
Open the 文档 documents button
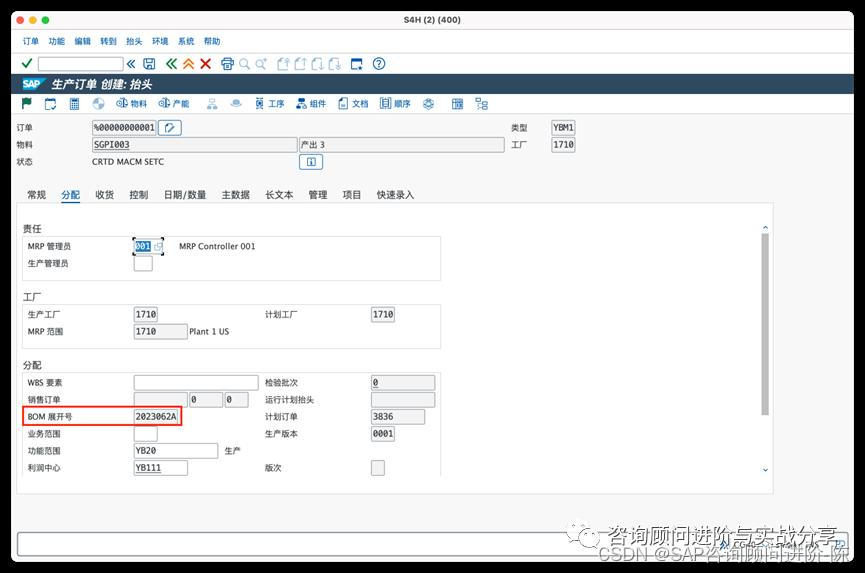[353, 104]
